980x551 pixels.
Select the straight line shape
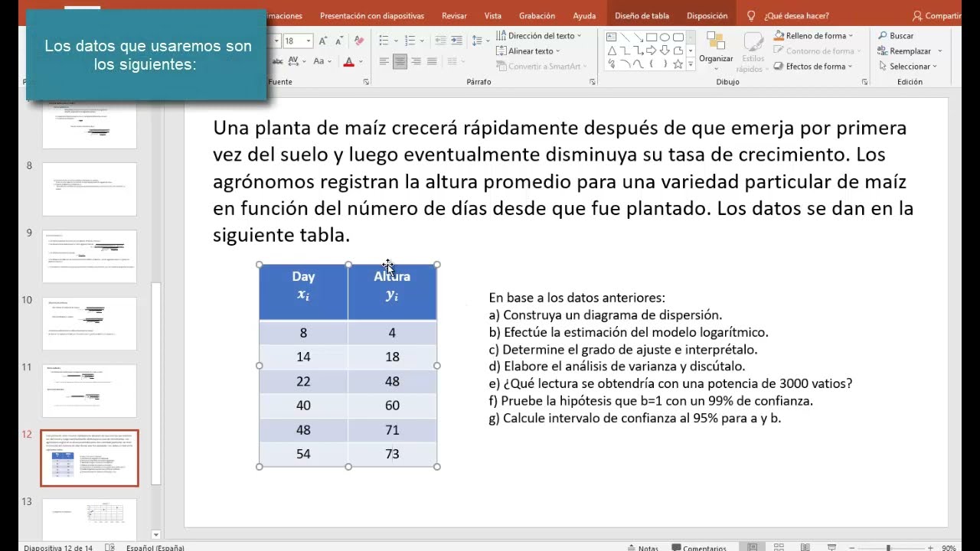coord(625,37)
